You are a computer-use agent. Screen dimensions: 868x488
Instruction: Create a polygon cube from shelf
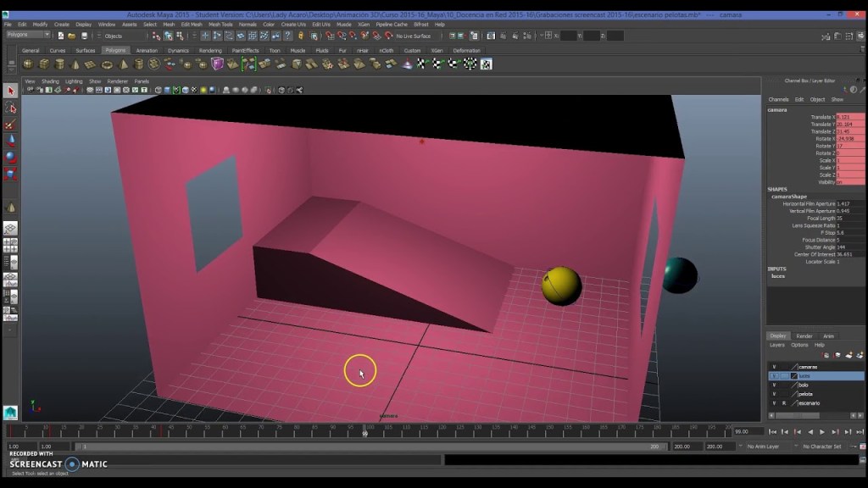point(44,64)
